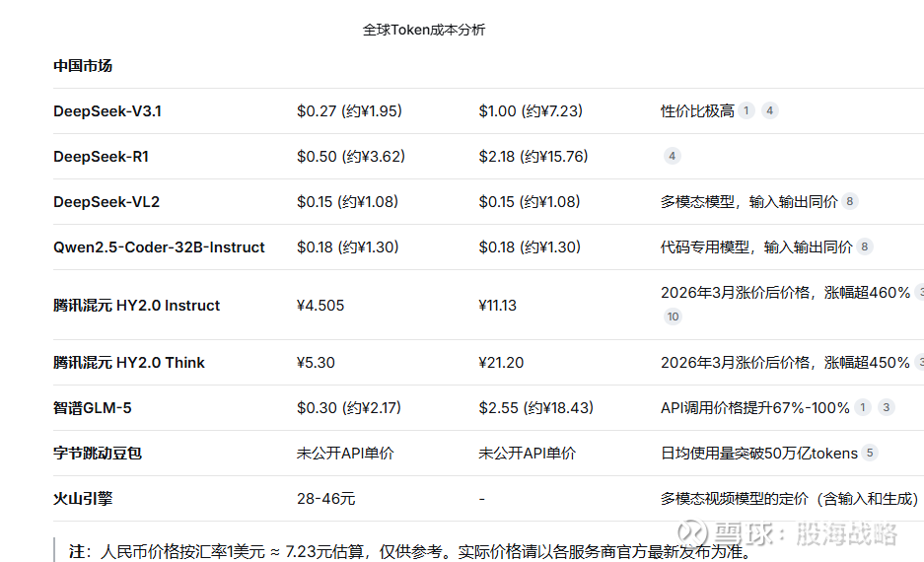Viewport: 924px width, 562px height.
Task: Click the $2.18 (约¥15.76) price cell
Action: point(533,157)
